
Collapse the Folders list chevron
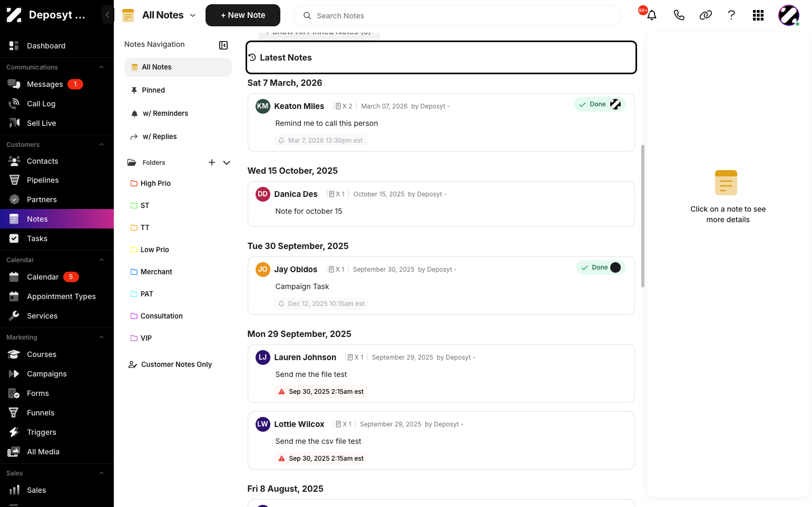click(227, 163)
